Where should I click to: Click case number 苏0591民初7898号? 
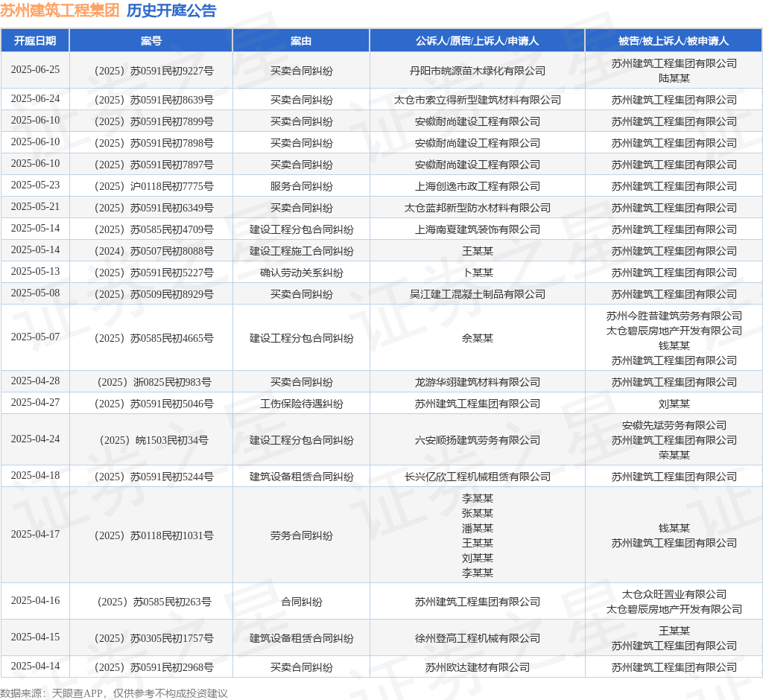[153, 144]
